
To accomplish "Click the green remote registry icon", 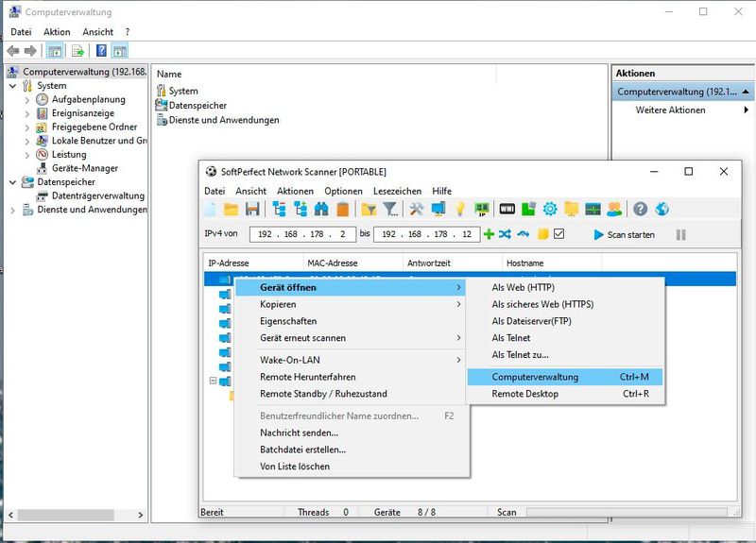I will [528, 209].
